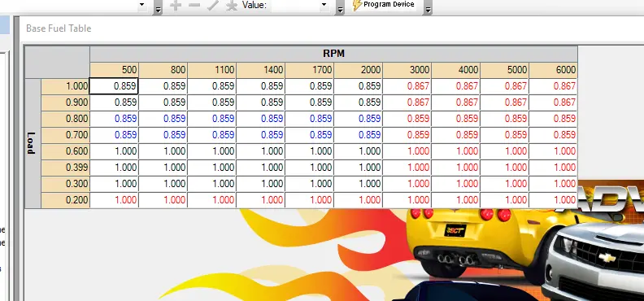Click the star (multiply) toolbar icon
The width and height of the screenshot is (644, 301).
click(232, 6)
